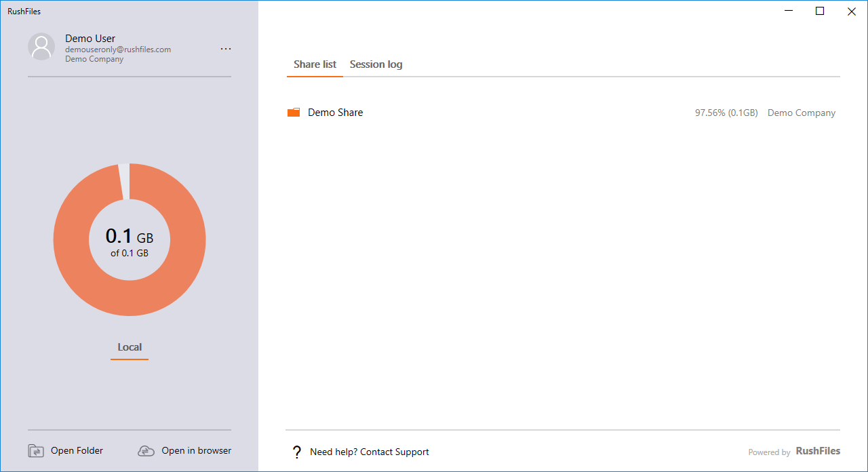
Task: Click Need help? Contact Support link
Action: click(370, 452)
